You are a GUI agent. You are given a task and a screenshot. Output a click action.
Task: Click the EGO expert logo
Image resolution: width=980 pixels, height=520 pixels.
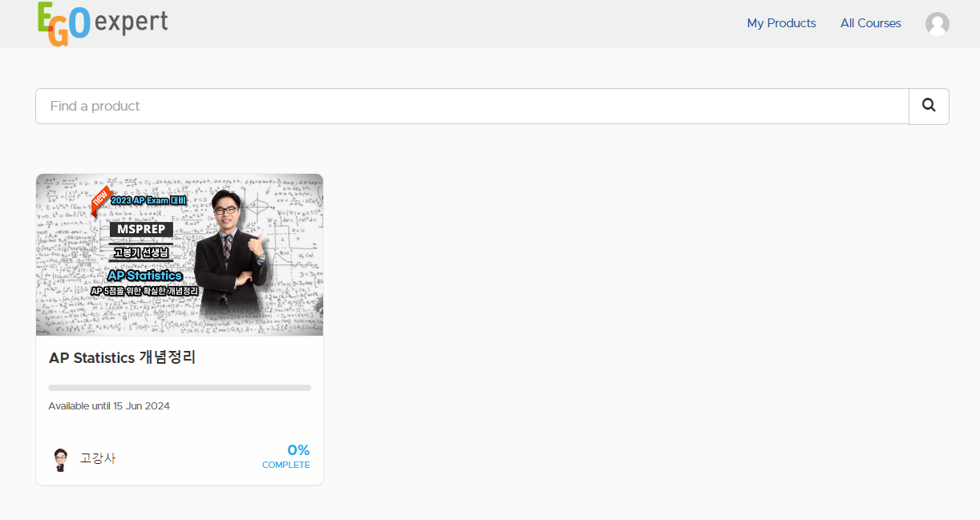click(103, 23)
